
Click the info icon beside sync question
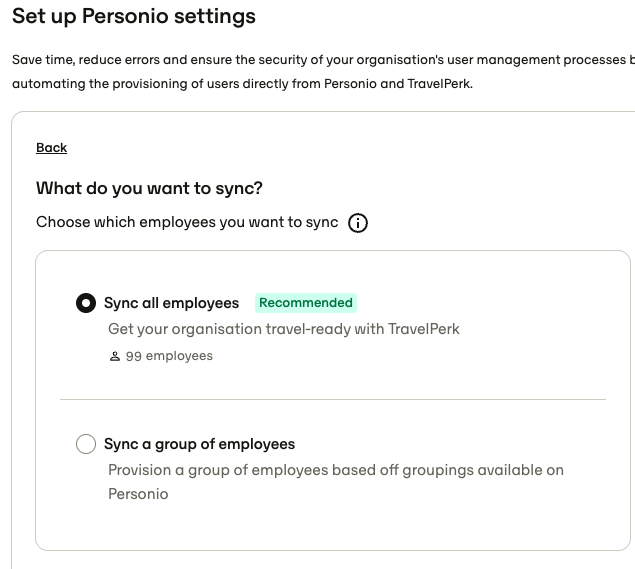point(358,223)
